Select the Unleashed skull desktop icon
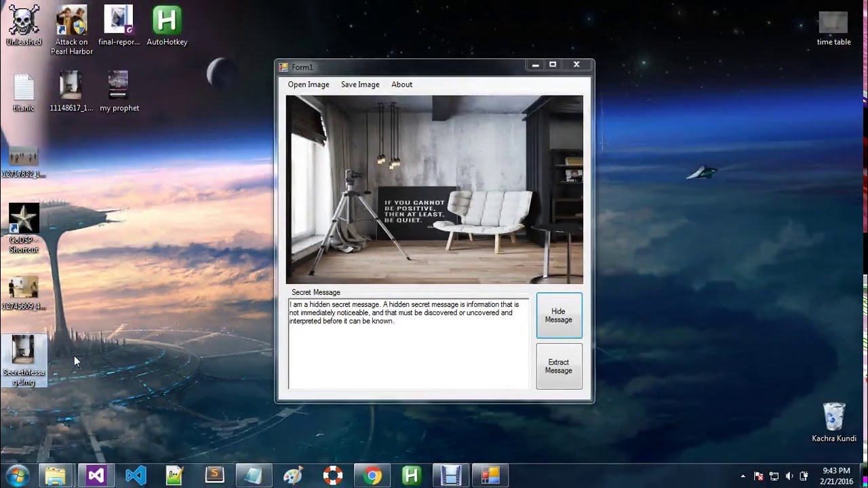This screenshot has height=488, width=868. coord(24,26)
